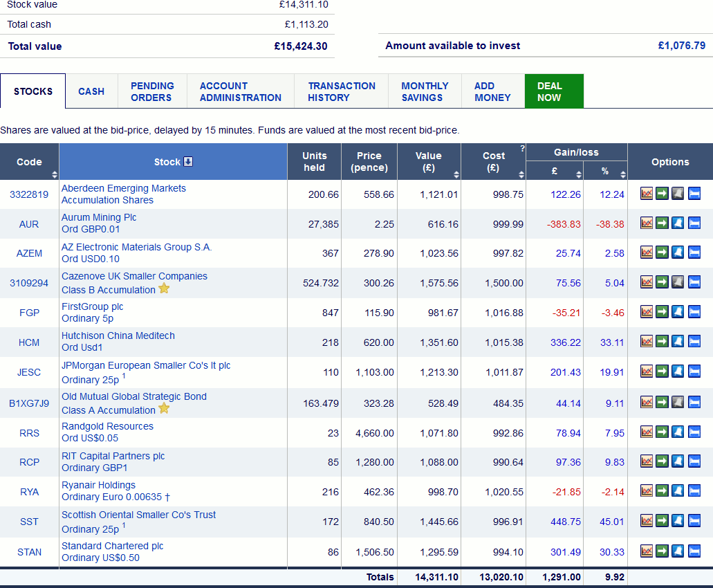The width and height of the screenshot is (713, 588).
Task: Click green deal arrow in FirstGroup plc row
Action: (x=662, y=312)
